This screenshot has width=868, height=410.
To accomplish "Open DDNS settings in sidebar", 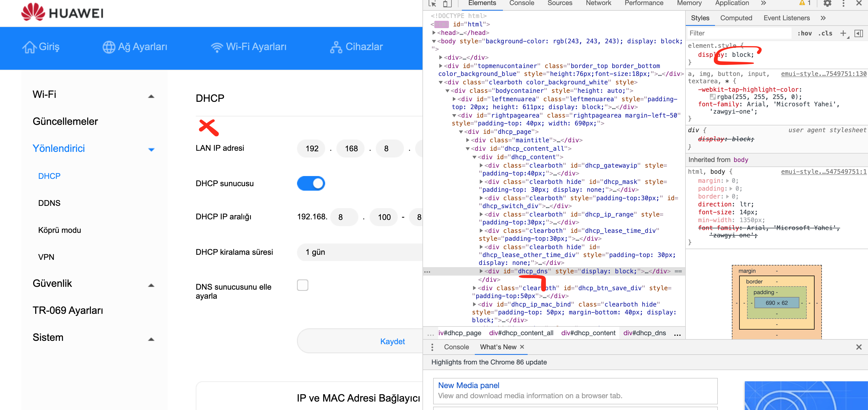I will (49, 203).
